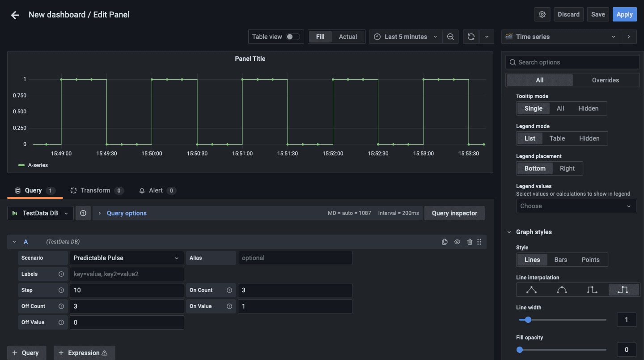Viewport: 644px width, 360px height.
Task: Hide query A with the eye icon
Action: (x=457, y=242)
